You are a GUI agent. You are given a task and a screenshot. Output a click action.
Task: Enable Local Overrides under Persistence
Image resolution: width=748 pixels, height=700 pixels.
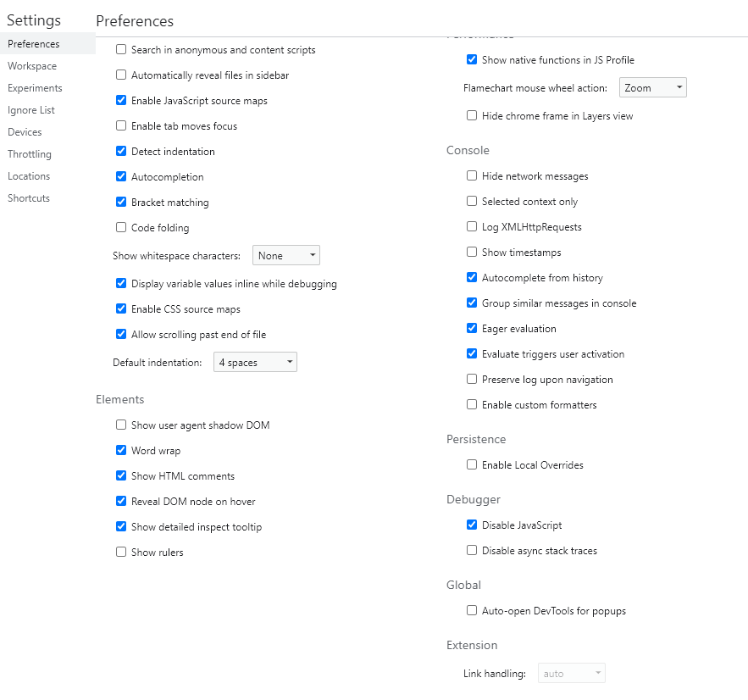pos(472,464)
